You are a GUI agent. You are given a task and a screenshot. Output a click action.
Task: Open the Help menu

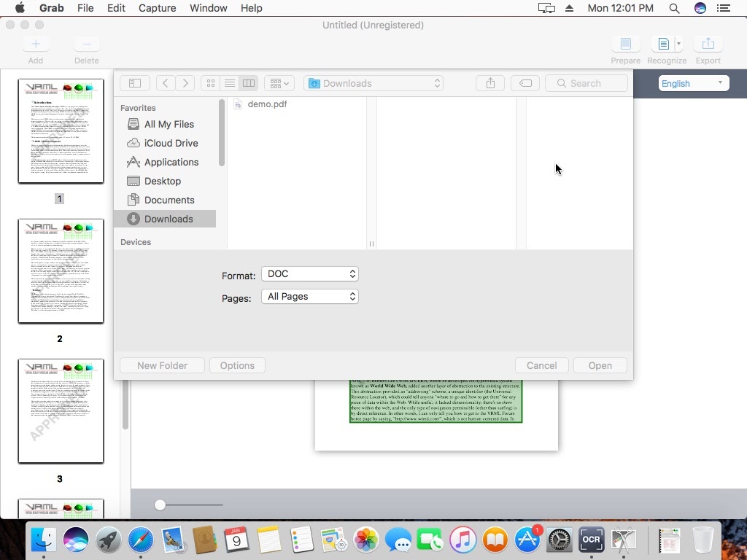(x=251, y=8)
